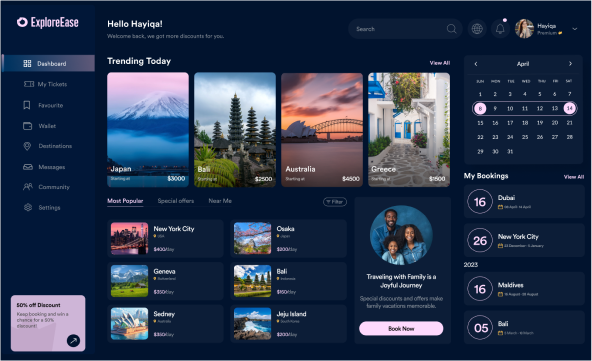
Task: Expand the Hayiqa profile dropdown arrow
Action: pos(574,29)
